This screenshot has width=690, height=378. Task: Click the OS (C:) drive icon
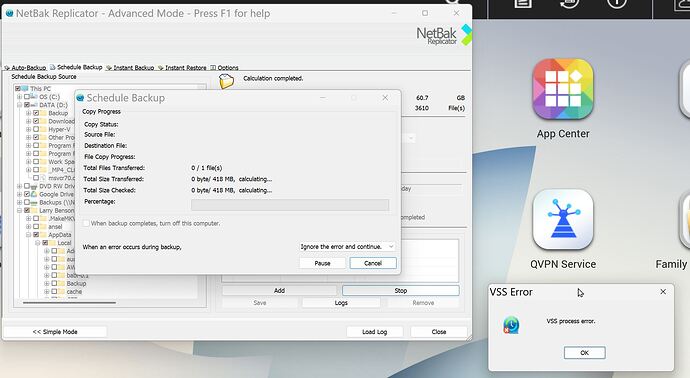tap(34, 96)
